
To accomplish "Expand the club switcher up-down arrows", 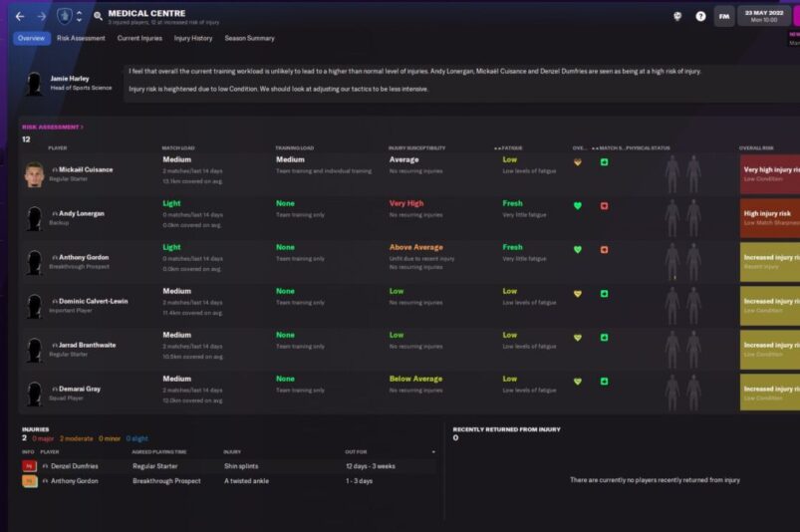I will [79, 16].
